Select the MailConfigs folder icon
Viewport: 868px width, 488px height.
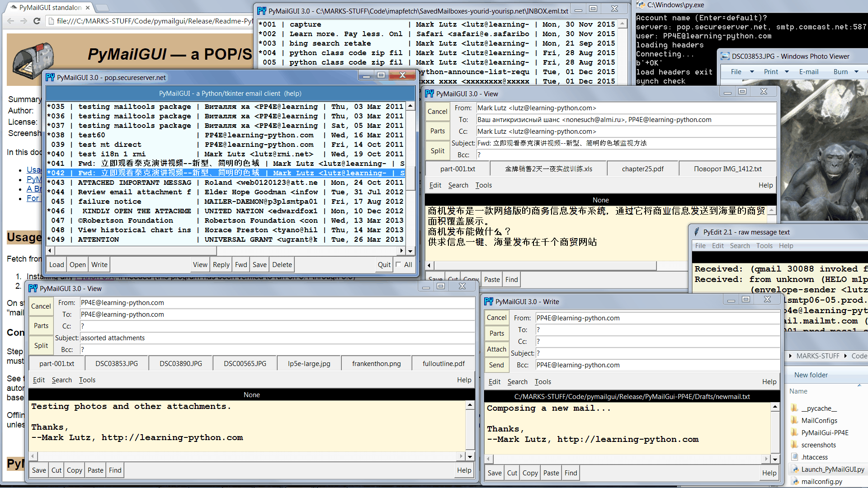pos(795,420)
